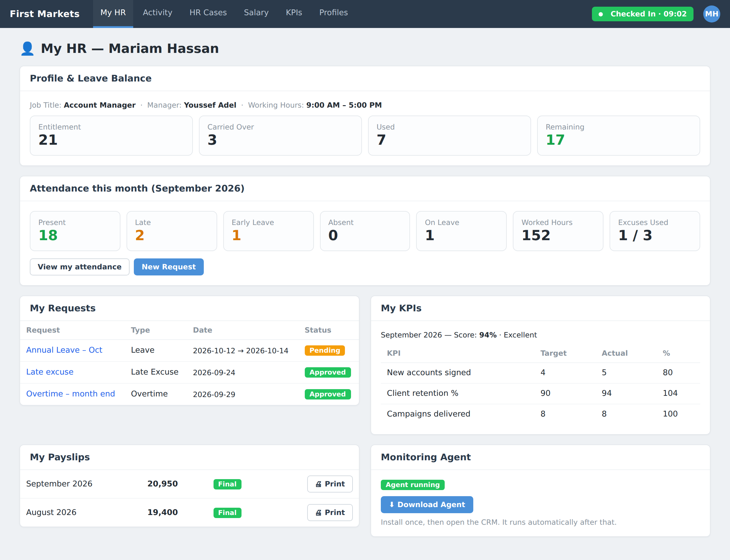
Task: Click the person icon beside My HR heading
Action: click(27, 49)
